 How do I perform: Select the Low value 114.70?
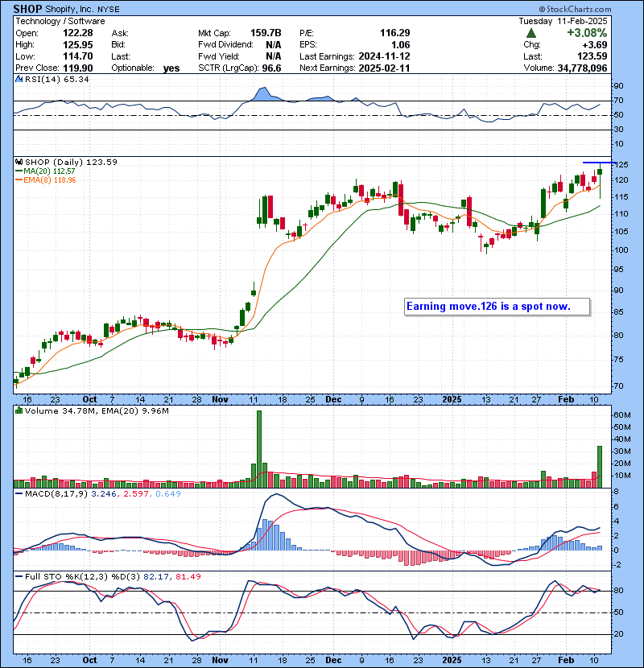point(78,56)
